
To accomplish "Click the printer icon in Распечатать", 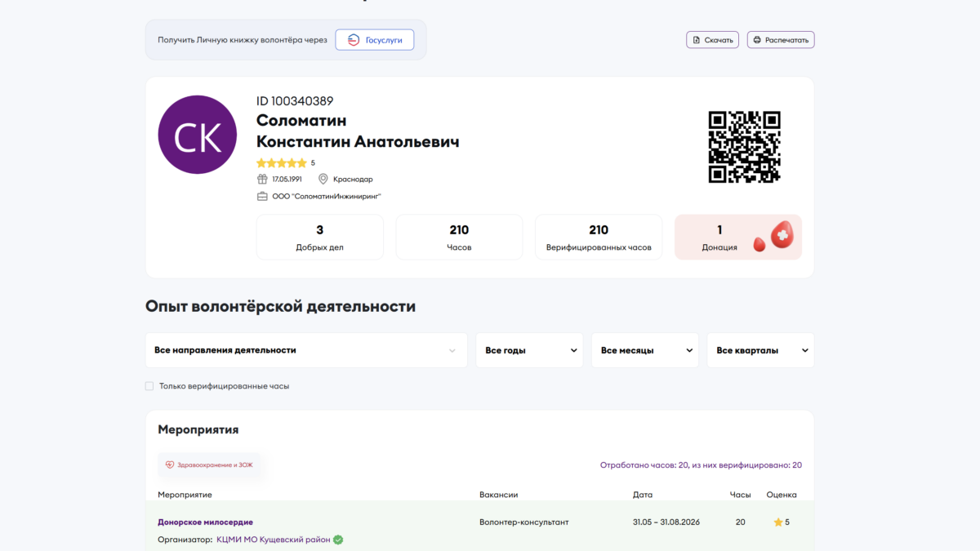I will tap(757, 40).
